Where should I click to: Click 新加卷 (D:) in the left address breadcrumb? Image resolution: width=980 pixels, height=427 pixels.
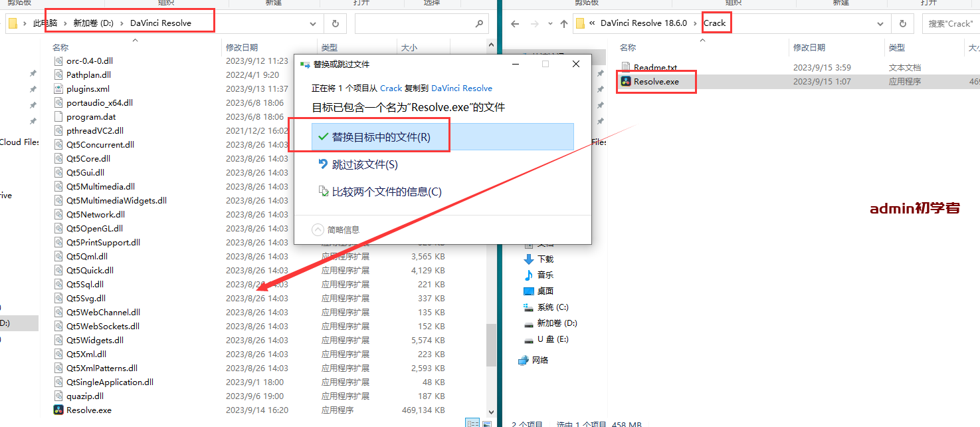(94, 23)
